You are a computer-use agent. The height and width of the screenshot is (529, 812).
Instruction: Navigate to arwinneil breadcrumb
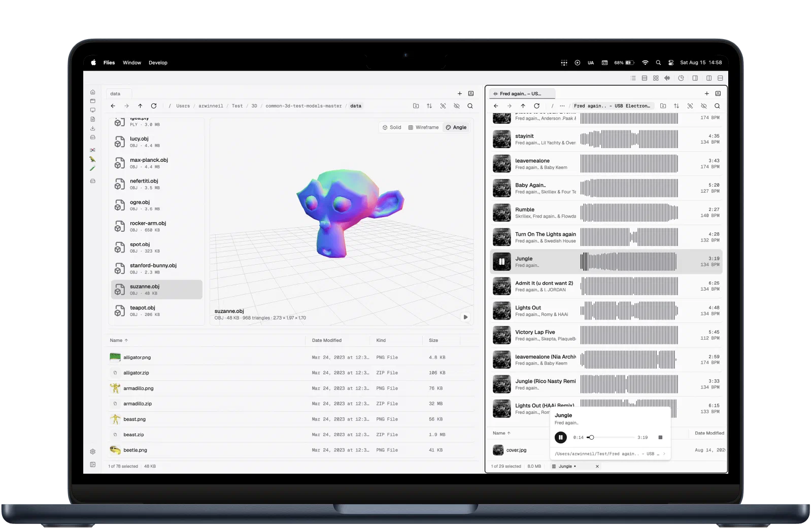(x=211, y=106)
